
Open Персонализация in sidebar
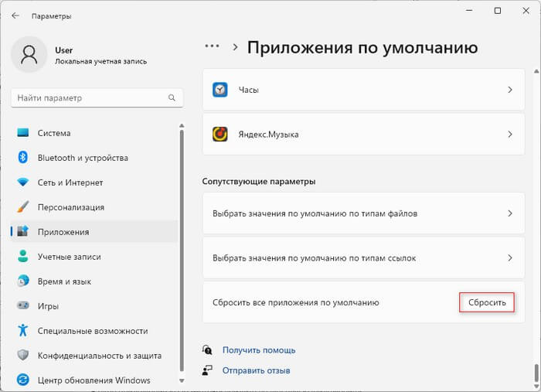pyautogui.click(x=94, y=207)
